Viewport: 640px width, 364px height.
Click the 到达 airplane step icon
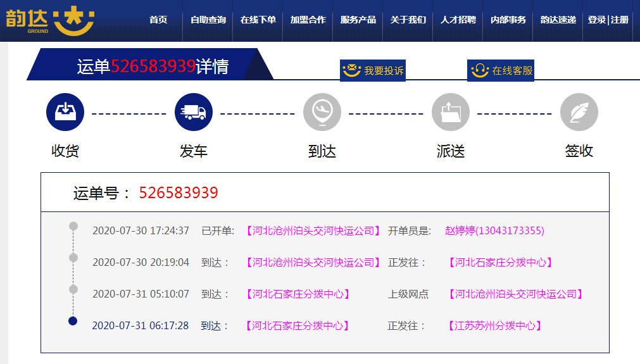pos(322,112)
